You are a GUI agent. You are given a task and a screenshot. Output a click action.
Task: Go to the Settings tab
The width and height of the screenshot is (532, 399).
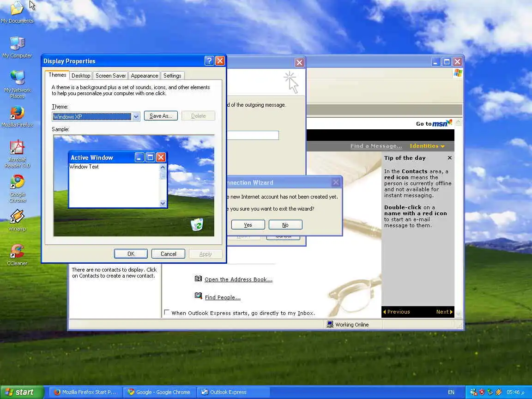point(172,76)
